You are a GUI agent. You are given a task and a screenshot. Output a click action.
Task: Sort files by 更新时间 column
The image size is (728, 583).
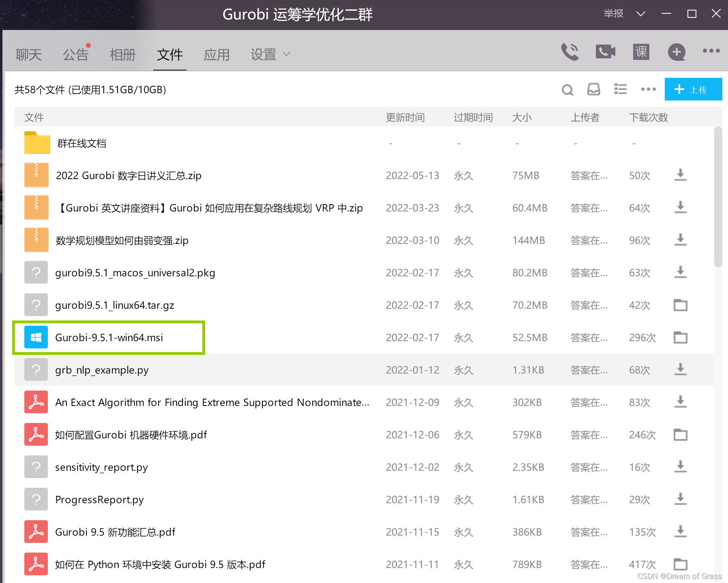(405, 117)
